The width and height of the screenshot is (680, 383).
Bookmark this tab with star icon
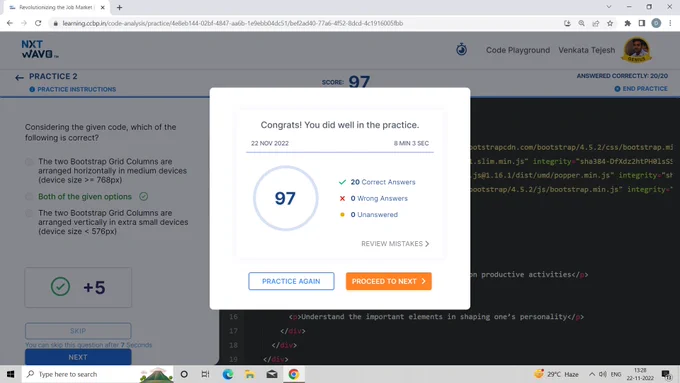tap(610, 23)
